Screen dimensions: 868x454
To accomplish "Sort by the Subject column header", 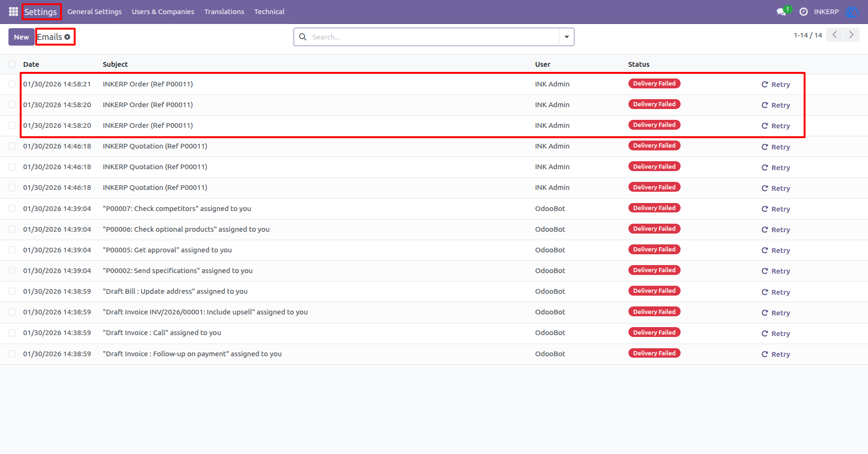I will tap(115, 64).
